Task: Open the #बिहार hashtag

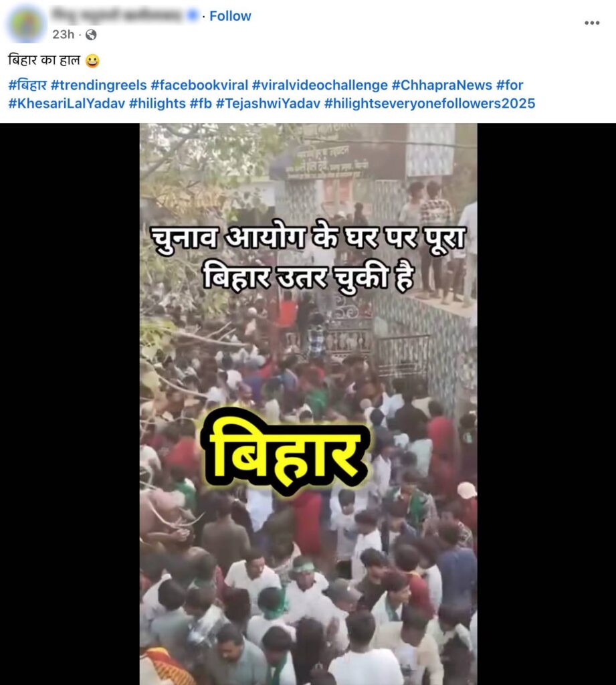Action: [x=27, y=85]
